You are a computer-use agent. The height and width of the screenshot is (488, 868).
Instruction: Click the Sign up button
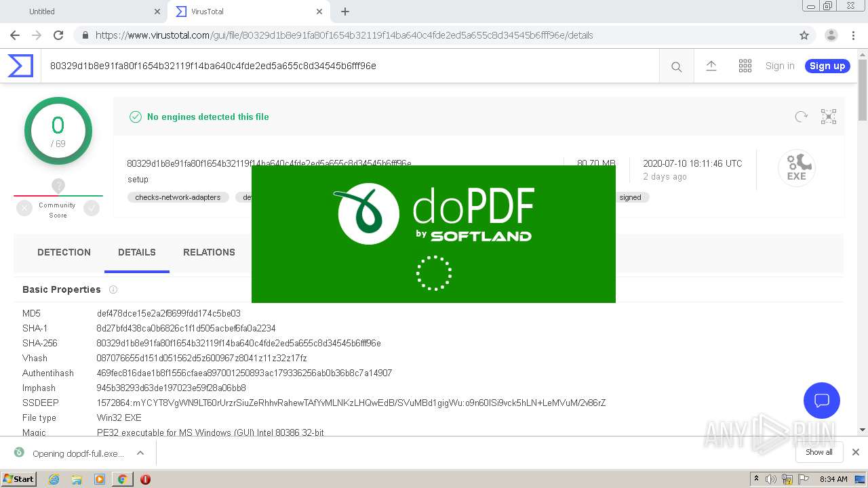tap(827, 66)
